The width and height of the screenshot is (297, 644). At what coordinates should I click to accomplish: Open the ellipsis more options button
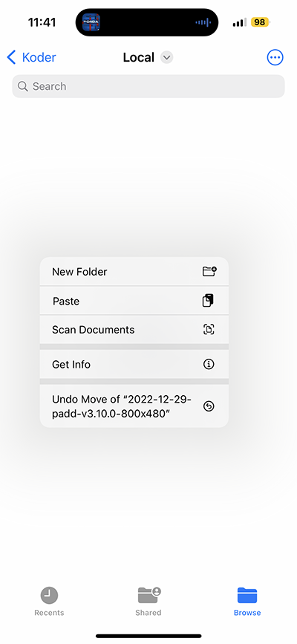(275, 57)
